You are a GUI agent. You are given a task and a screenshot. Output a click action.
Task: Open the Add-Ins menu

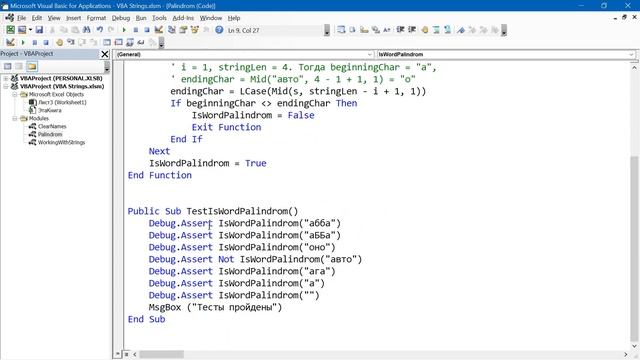pos(183,18)
